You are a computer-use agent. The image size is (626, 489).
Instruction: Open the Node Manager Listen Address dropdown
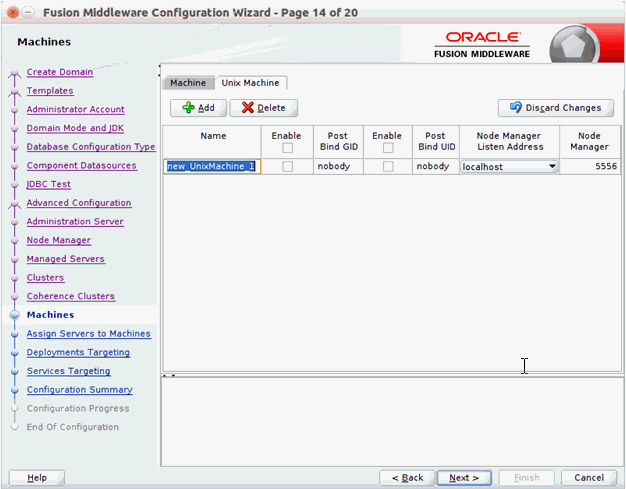click(552, 166)
